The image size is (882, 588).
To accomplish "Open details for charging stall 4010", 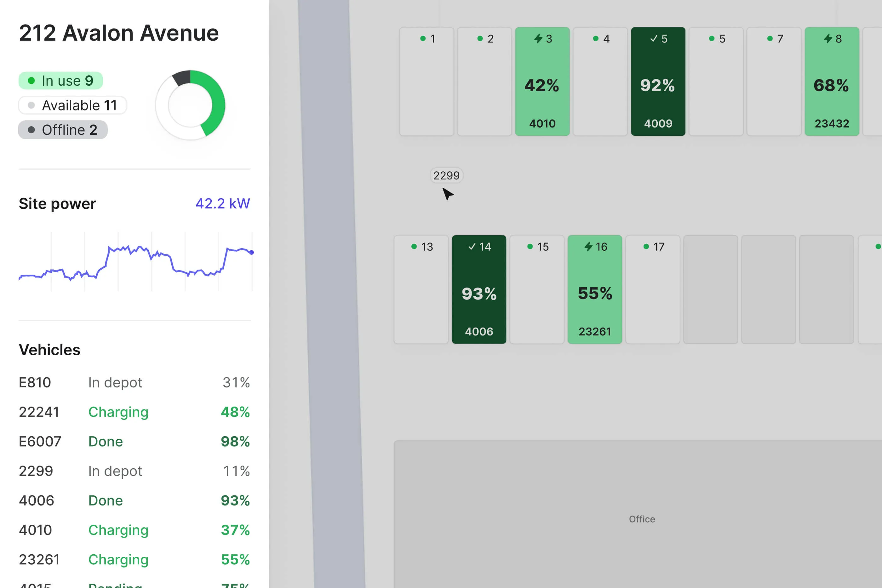I will tap(542, 81).
